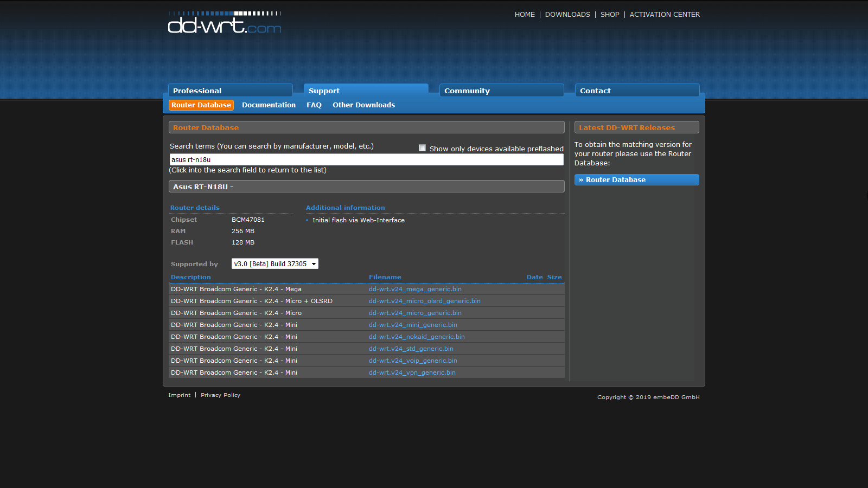Click Initial flash via Web-Interface text
The image size is (868, 488).
(359, 220)
